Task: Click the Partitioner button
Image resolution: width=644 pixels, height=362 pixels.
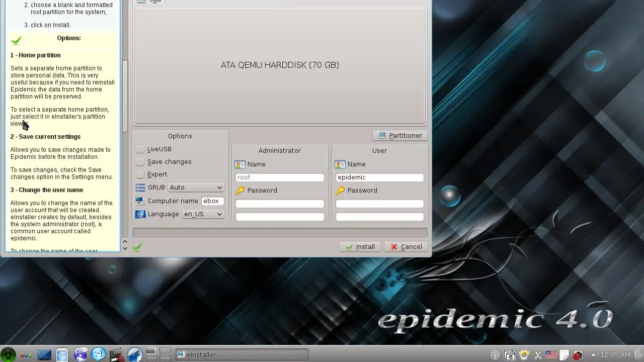Action: coord(400,136)
